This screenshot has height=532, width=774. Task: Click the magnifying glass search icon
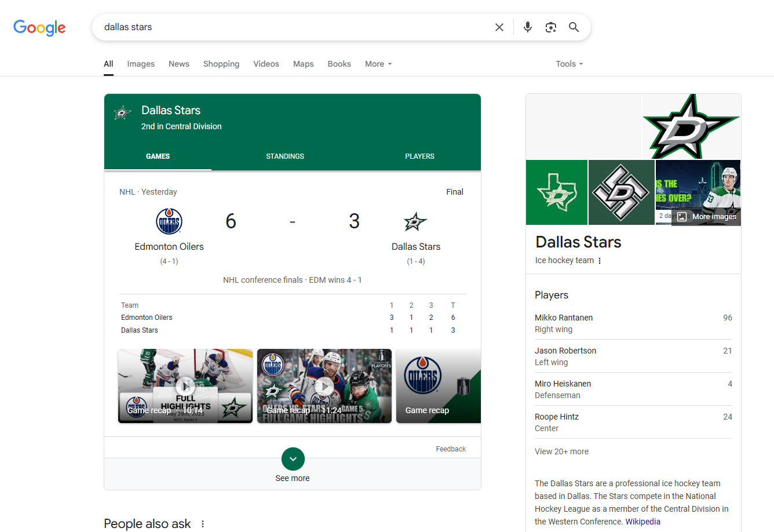[x=574, y=27]
